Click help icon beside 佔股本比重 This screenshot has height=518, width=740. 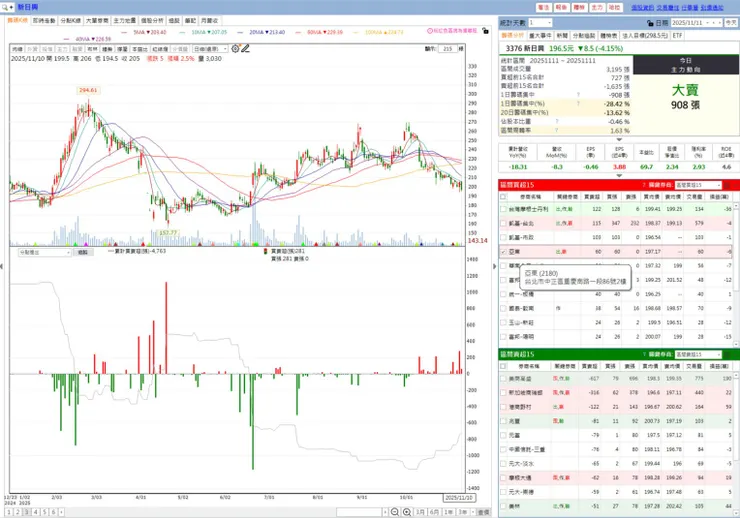point(557,121)
